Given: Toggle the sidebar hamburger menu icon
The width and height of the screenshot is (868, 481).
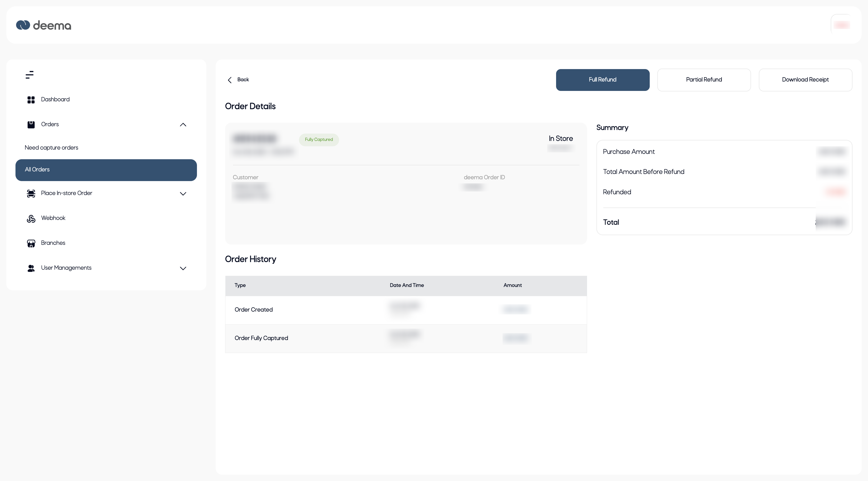Looking at the screenshot, I should (30, 75).
